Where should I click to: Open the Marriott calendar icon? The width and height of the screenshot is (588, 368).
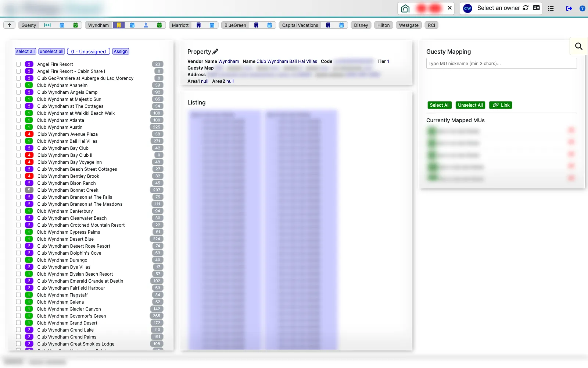click(x=212, y=25)
